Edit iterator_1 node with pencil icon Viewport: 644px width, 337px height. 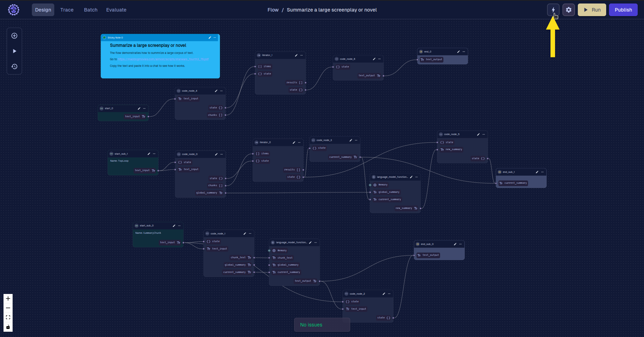click(296, 55)
